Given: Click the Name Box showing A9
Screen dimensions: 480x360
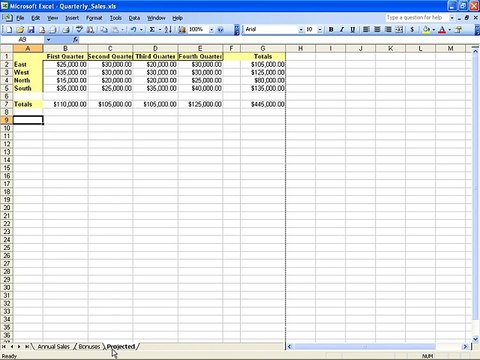Looking at the screenshot, I should click(23, 40).
